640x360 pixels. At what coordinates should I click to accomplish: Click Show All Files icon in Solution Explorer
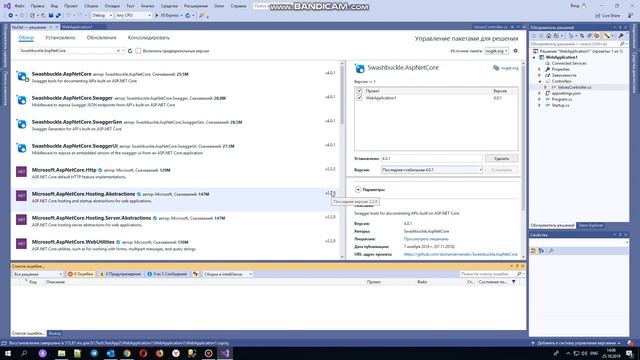tap(597, 36)
